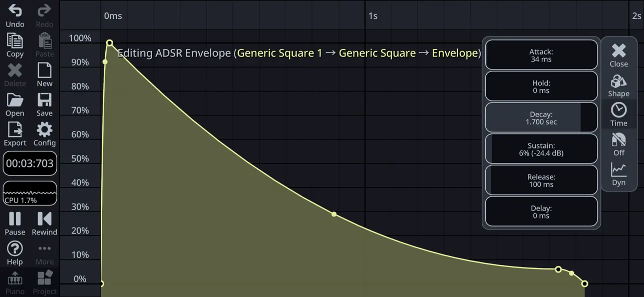Click the 2s timeline marker
Image resolution: width=644 pixels, height=297 pixels.
pos(636,16)
